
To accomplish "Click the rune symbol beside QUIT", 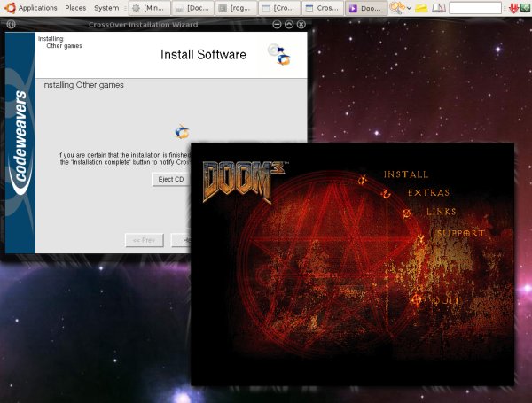I will pos(417,299).
